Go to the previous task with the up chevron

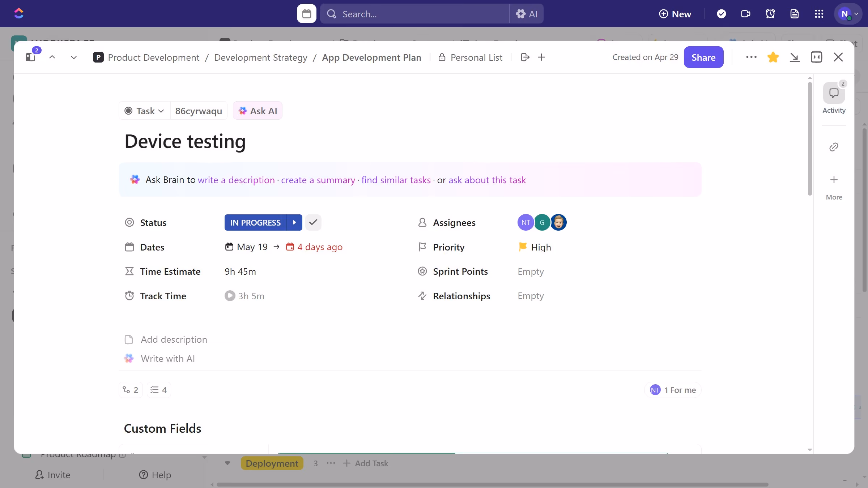pos(52,57)
